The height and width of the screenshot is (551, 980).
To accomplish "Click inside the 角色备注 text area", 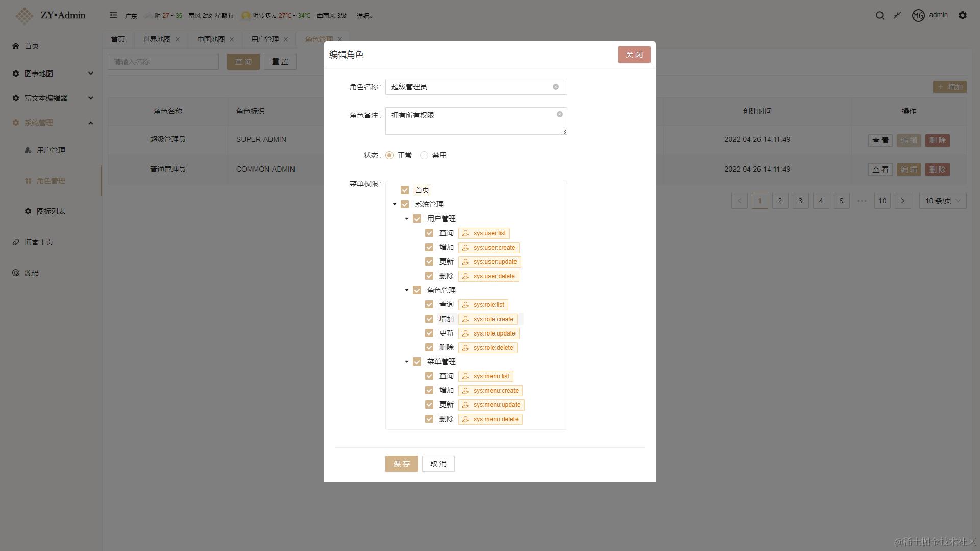I will (475, 121).
